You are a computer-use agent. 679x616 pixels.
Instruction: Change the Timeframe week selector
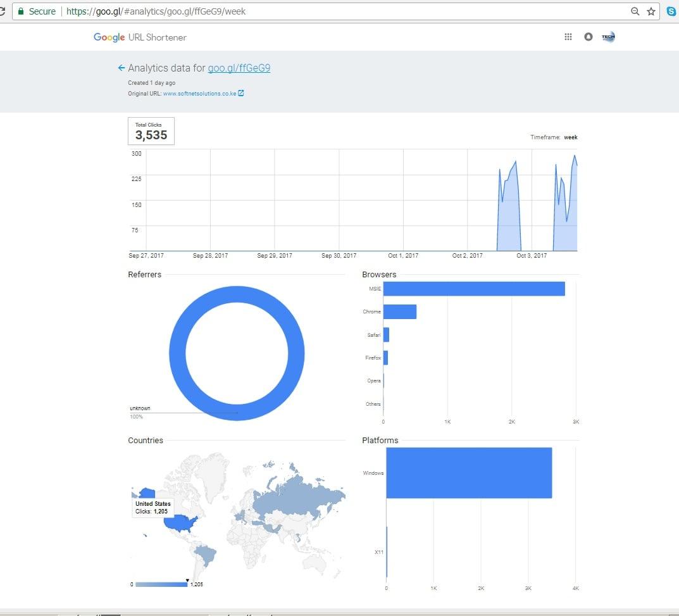(570, 137)
